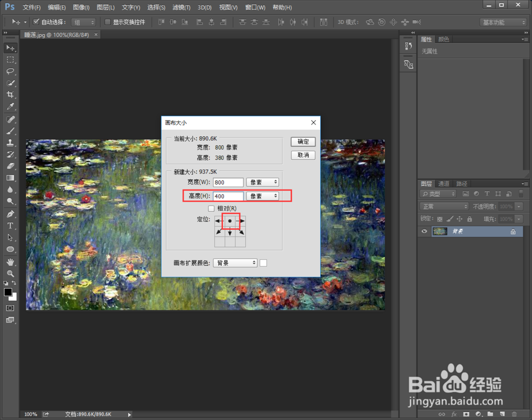Toggle lock transparent pixels icon
The image size is (532, 420).
440,219
